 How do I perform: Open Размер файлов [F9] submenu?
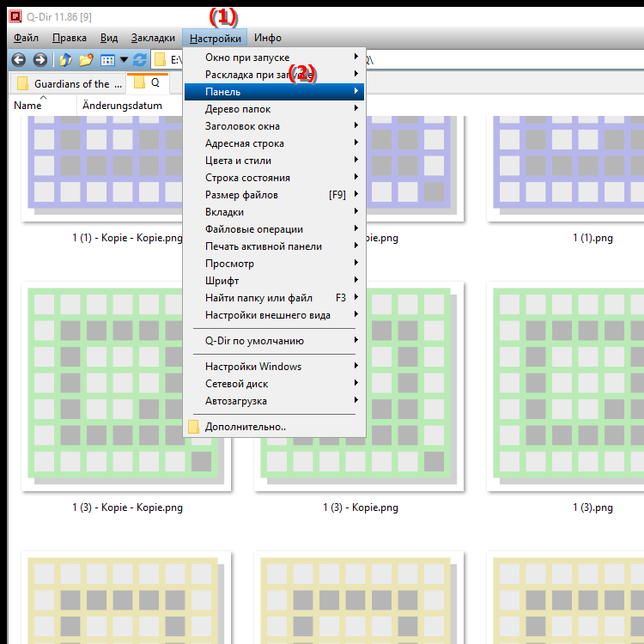pos(275,195)
